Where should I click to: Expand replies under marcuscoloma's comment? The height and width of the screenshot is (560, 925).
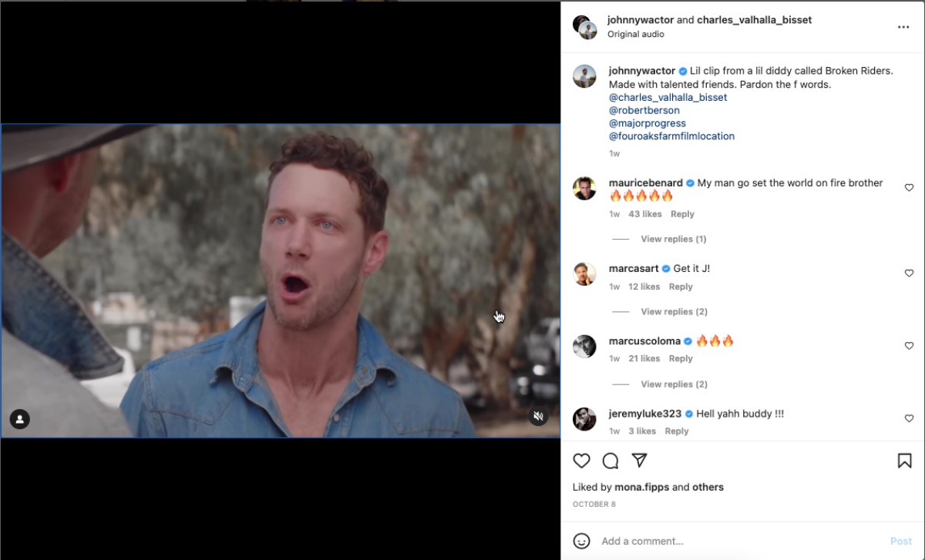point(674,384)
